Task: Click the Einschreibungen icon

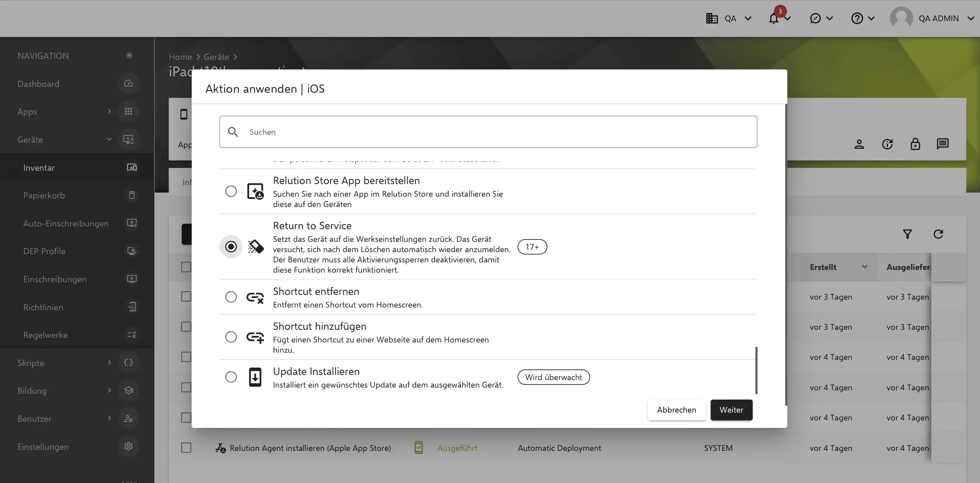Action: tap(132, 279)
